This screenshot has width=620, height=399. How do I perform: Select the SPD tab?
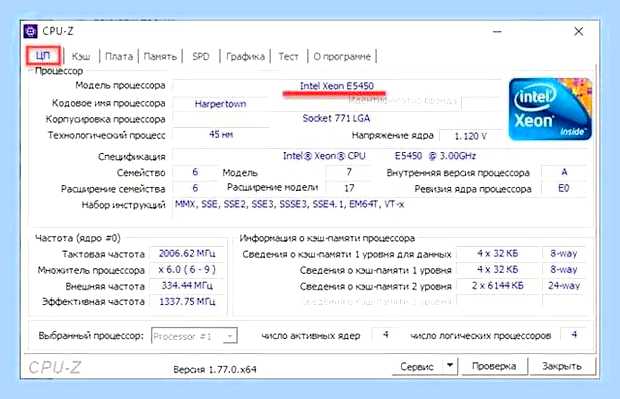201,57
